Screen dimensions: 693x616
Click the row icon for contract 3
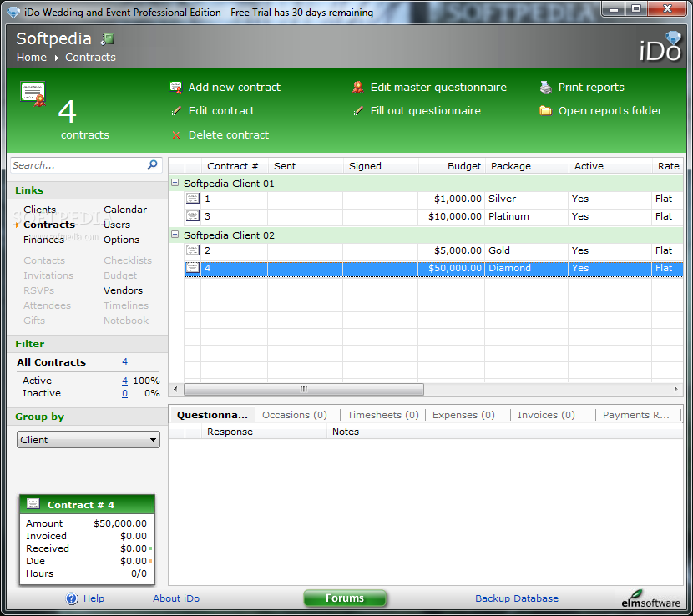(192, 216)
